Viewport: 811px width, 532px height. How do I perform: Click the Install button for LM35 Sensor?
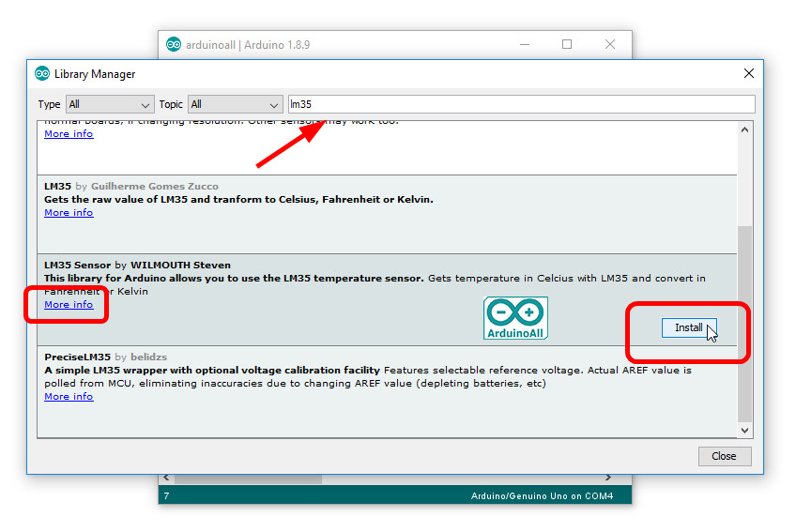tap(689, 327)
